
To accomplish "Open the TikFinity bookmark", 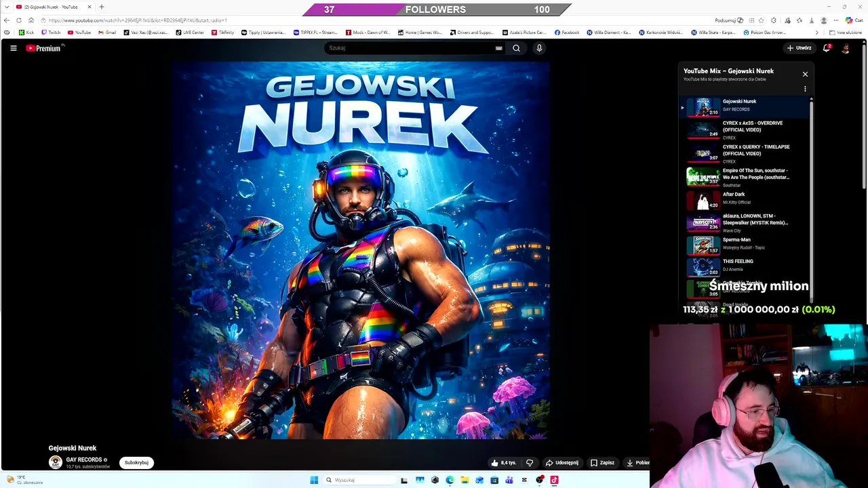I will pyautogui.click(x=223, y=33).
